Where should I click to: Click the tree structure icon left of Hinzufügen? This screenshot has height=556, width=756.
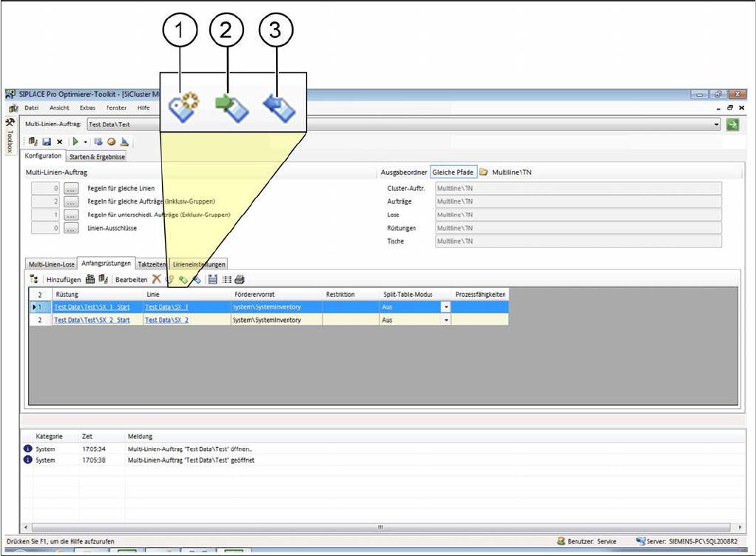34,279
